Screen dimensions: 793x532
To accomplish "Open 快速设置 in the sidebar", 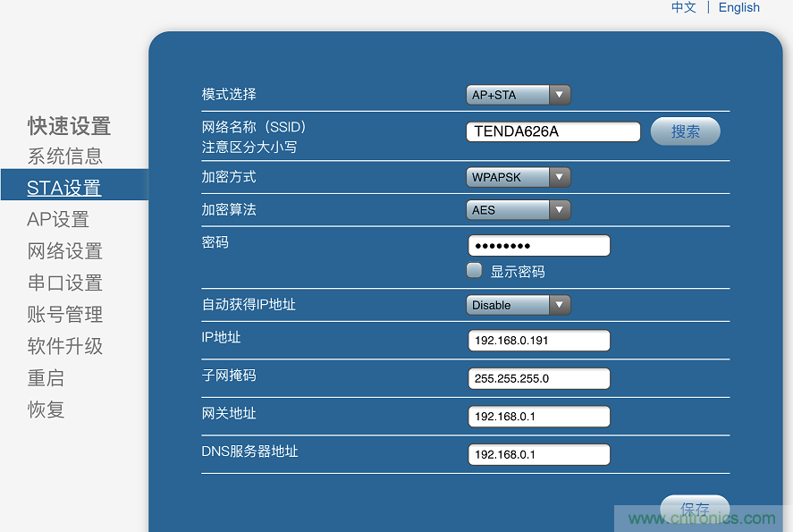I will click(x=69, y=126).
